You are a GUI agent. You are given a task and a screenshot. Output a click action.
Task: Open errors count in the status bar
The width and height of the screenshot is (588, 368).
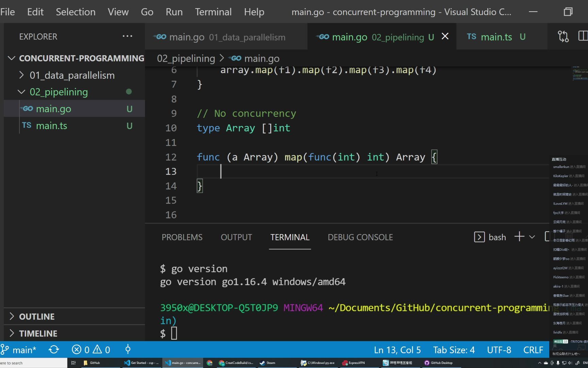81,350
